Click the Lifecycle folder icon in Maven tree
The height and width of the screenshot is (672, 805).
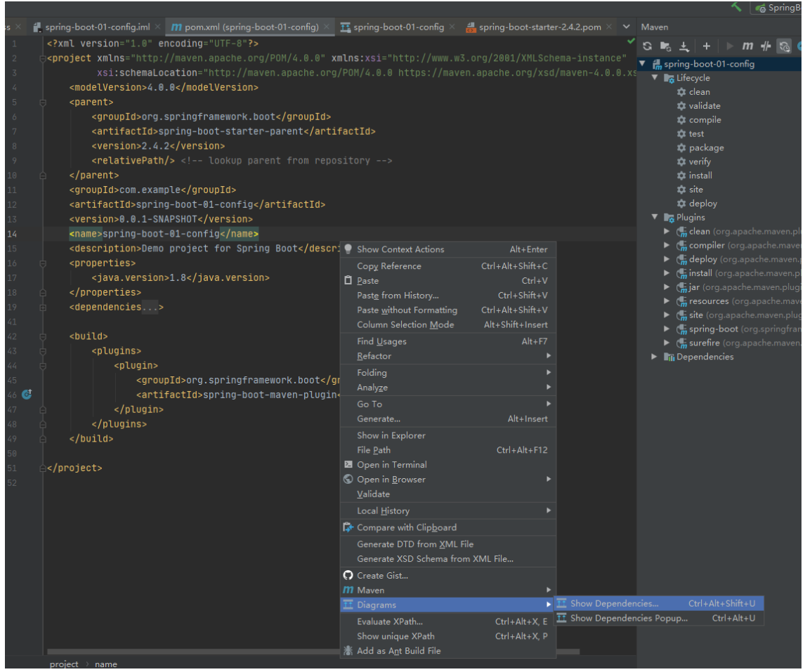click(x=669, y=78)
